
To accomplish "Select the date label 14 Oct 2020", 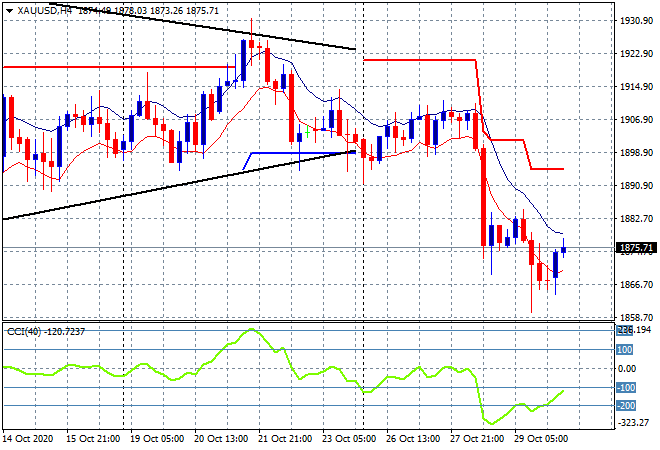I will (x=28, y=439).
